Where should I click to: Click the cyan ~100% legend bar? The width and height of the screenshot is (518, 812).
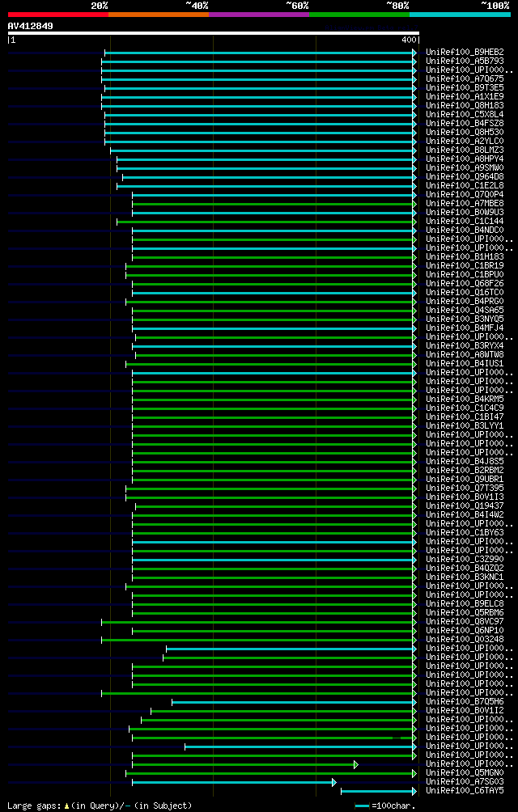click(460, 15)
